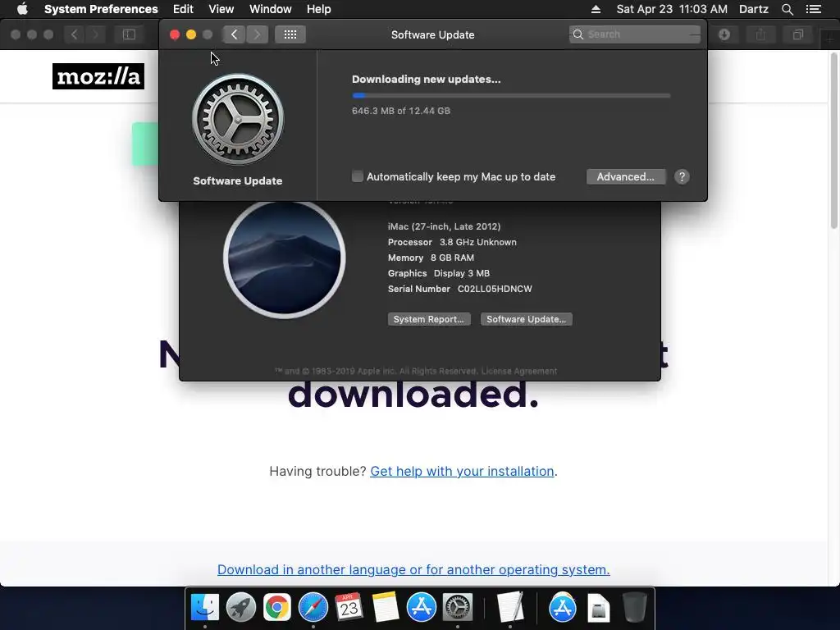Open help question mark button

point(682,177)
